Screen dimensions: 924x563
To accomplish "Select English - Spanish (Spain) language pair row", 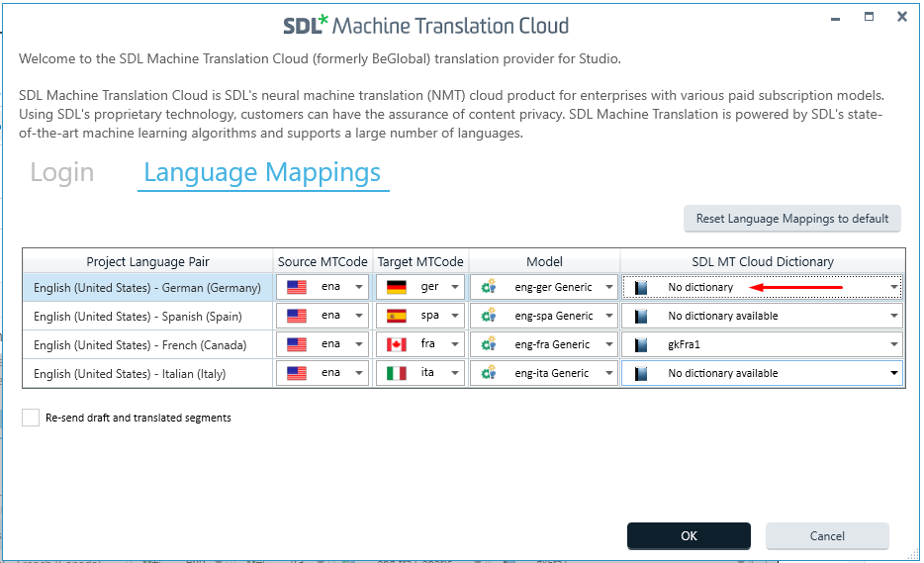I will click(x=147, y=317).
